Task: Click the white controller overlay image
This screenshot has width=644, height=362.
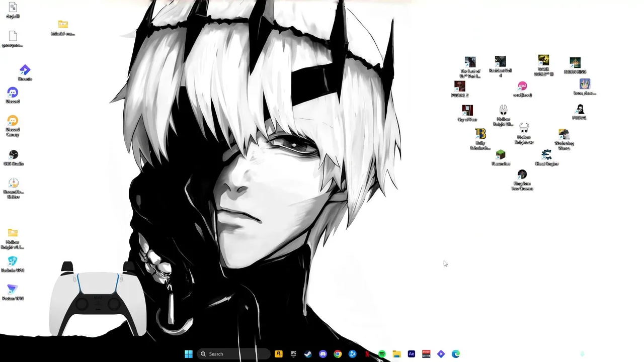Action: (x=98, y=299)
